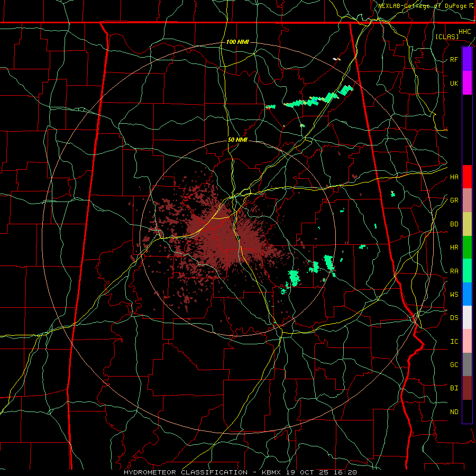Click the "DS" legend label
The image size is (476, 476).
pyautogui.click(x=454, y=317)
